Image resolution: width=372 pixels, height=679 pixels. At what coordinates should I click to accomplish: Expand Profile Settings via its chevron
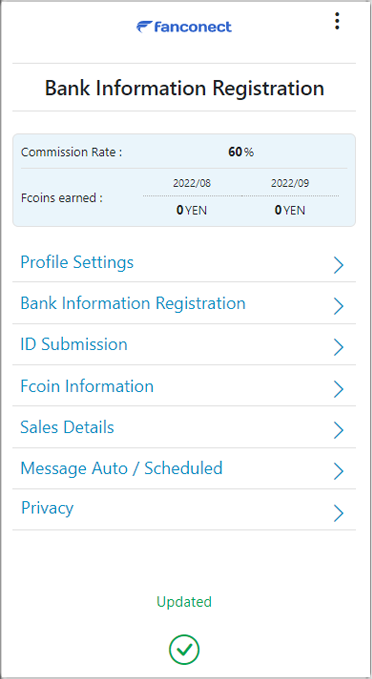339,265
